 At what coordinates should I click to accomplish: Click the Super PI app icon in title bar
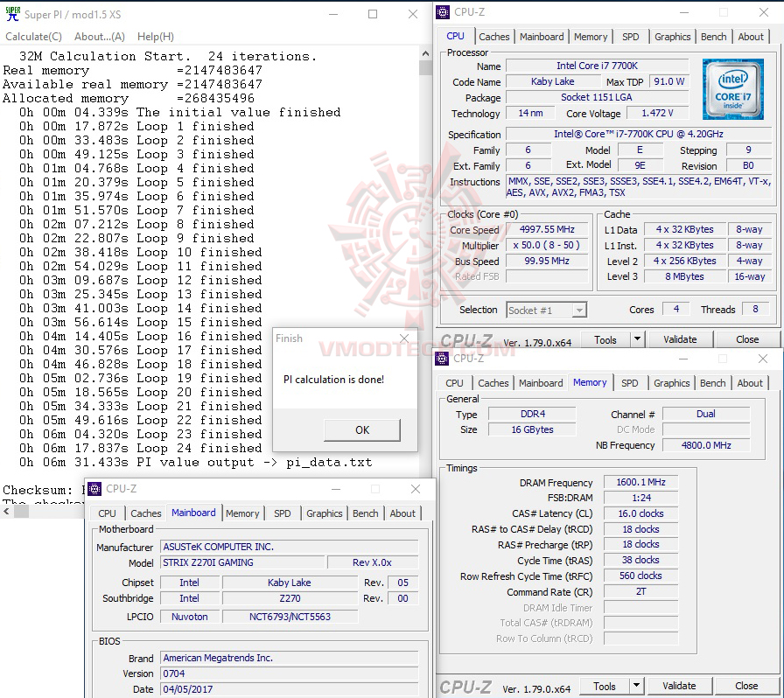[x=12, y=14]
